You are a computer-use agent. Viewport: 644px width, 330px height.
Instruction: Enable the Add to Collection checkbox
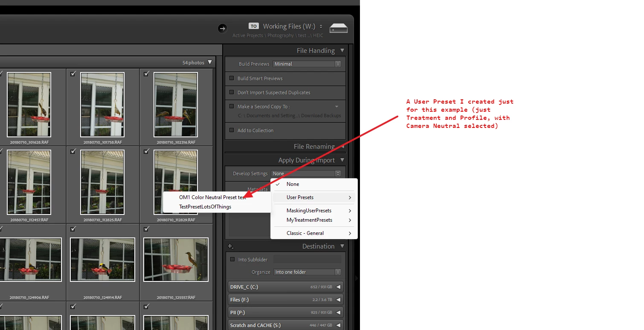point(232,130)
